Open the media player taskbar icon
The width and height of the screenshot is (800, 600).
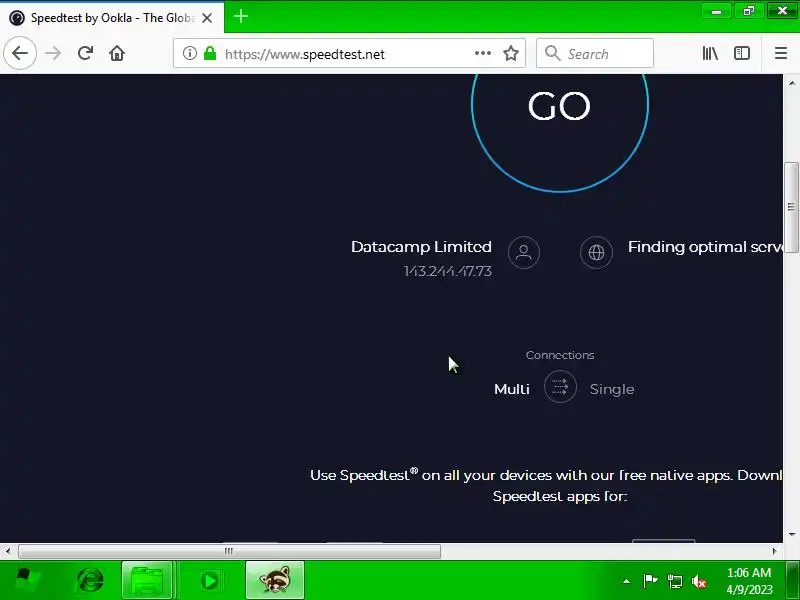click(209, 580)
